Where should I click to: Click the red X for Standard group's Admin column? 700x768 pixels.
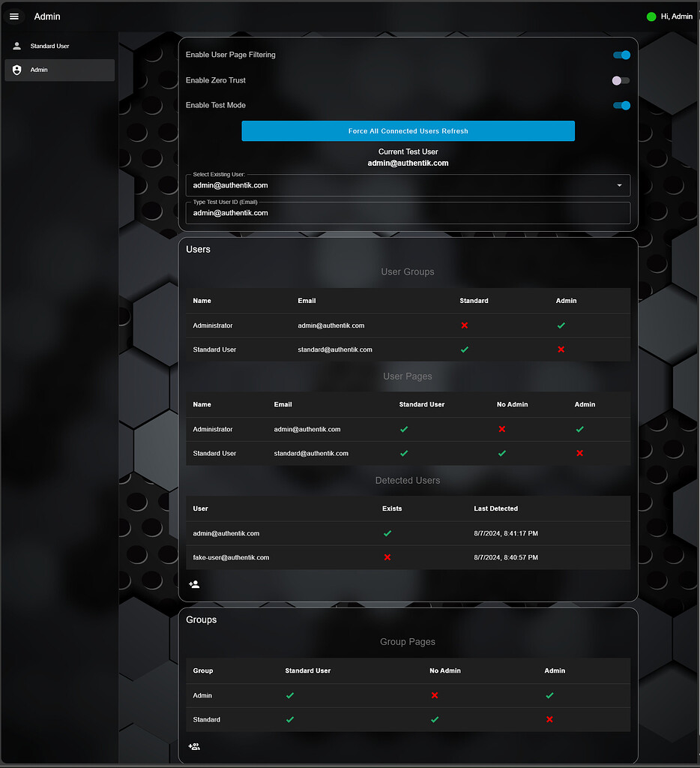(x=549, y=719)
